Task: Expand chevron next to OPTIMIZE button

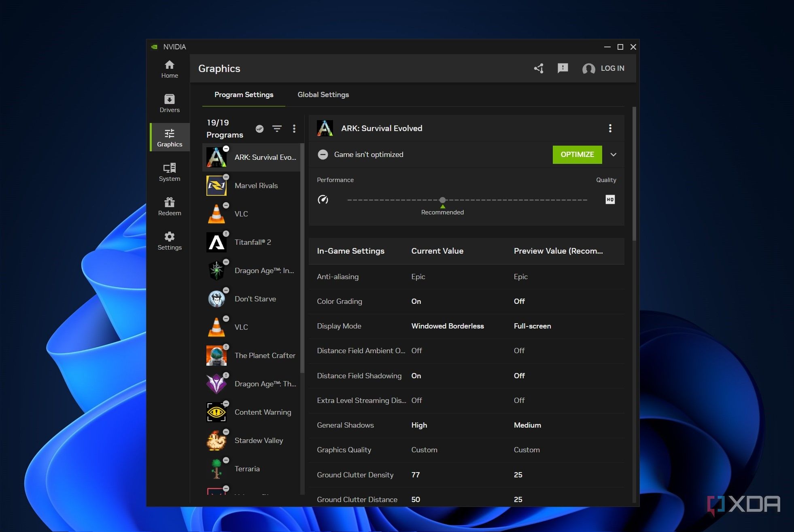Action: [x=614, y=155]
